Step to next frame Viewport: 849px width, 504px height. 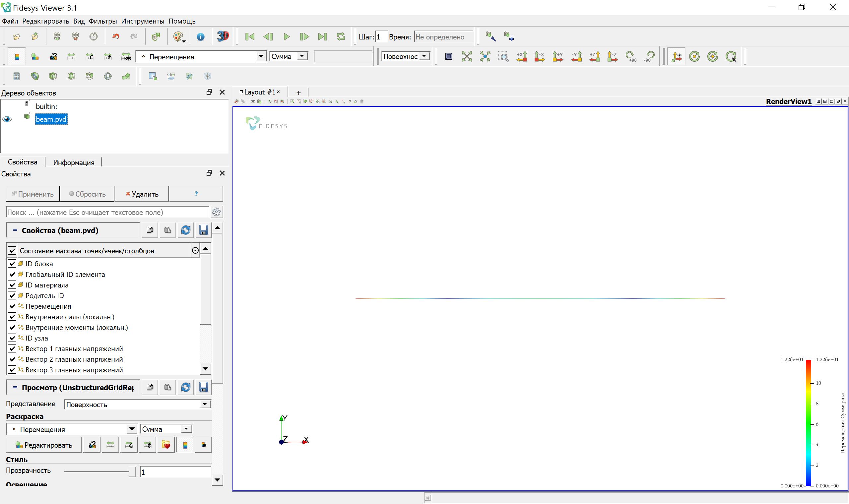pos(305,36)
